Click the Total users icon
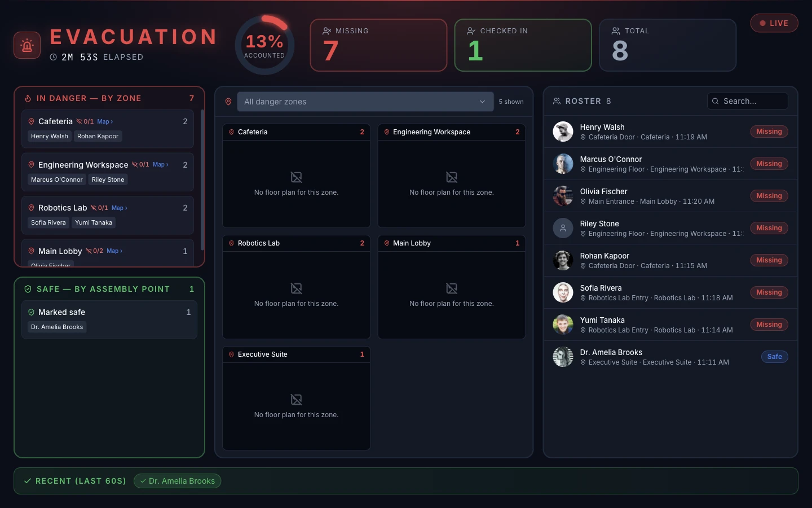 616,31
